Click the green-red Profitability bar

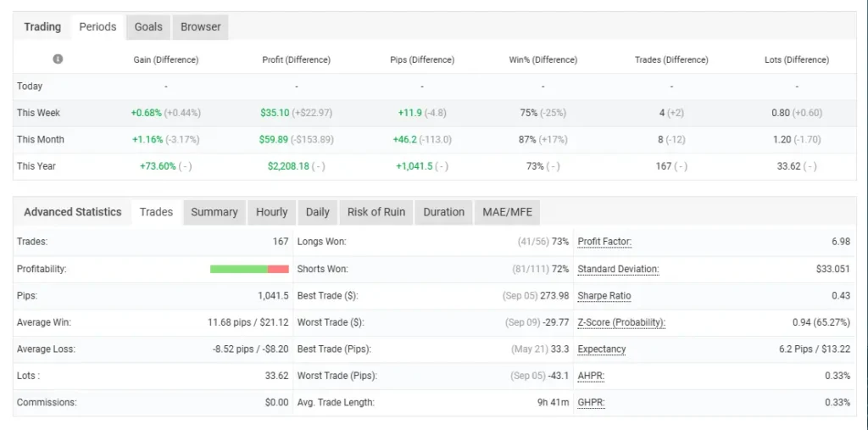pyautogui.click(x=249, y=269)
